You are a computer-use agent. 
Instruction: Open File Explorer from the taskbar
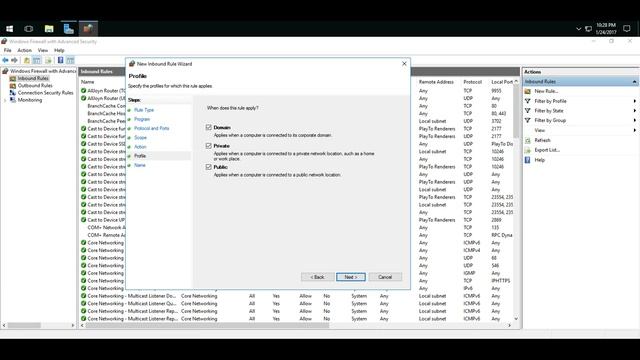tap(49, 29)
